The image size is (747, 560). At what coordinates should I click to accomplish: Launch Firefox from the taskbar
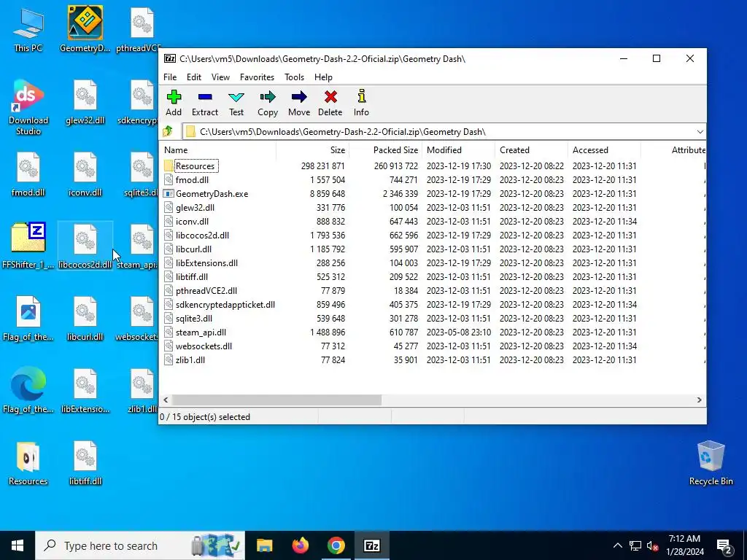pyautogui.click(x=300, y=545)
